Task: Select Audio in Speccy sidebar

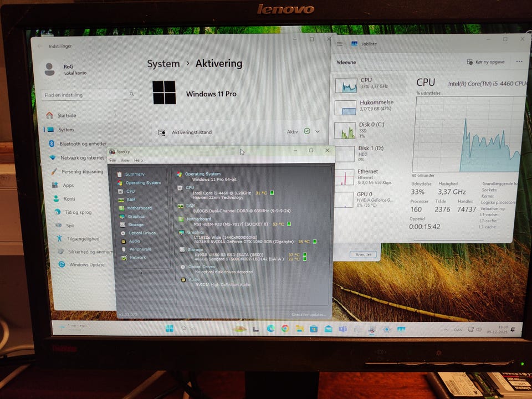Action: pyautogui.click(x=134, y=241)
